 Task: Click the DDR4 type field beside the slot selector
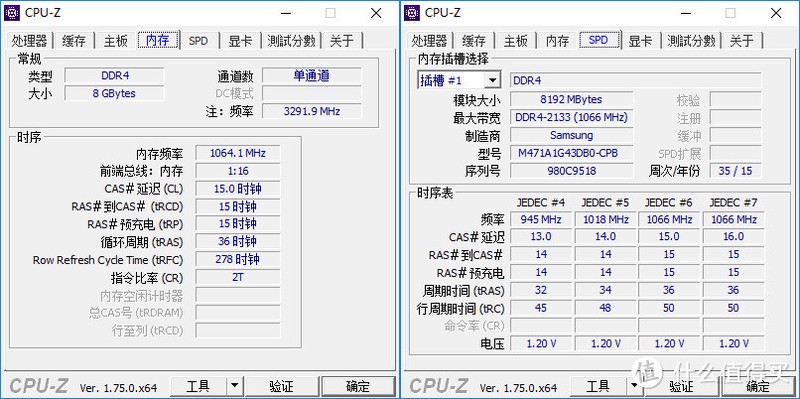coord(636,81)
